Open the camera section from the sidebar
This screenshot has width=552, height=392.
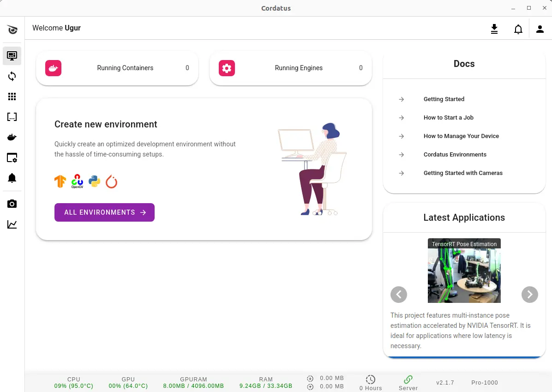point(12,204)
